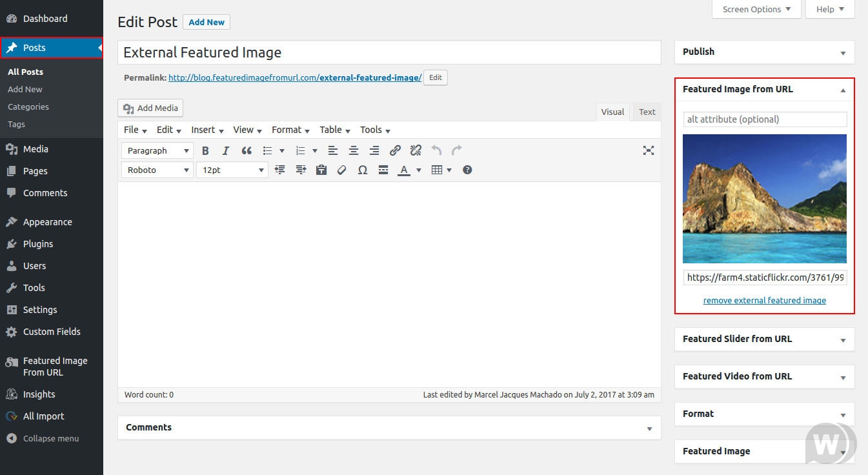This screenshot has width=868, height=475.
Task: Open the Insert/edit link tool
Action: pos(395,150)
